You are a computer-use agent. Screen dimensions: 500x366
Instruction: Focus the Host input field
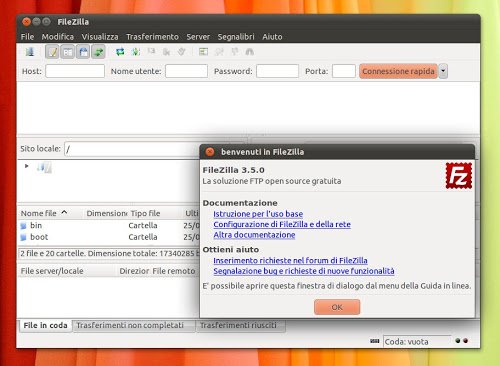tap(75, 71)
